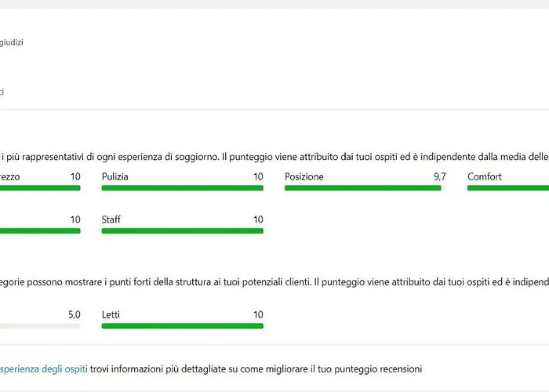
Task: Click the bar under the "rezzo" label
Action: [39, 188]
